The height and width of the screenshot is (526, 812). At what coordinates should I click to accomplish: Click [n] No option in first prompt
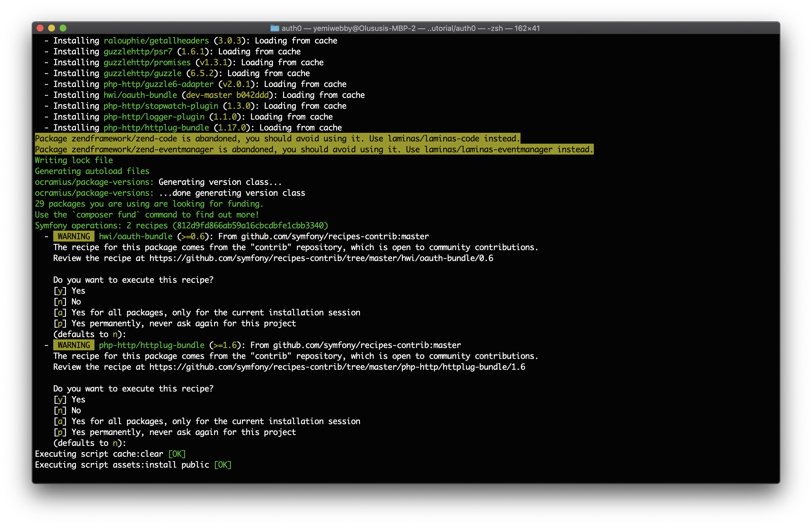(67, 302)
